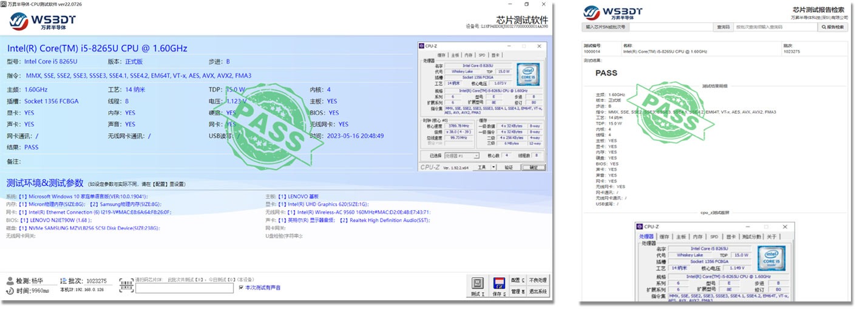Click the 输入芯片SN或批次号 button
Screen dimensions: 868x310
point(605,27)
